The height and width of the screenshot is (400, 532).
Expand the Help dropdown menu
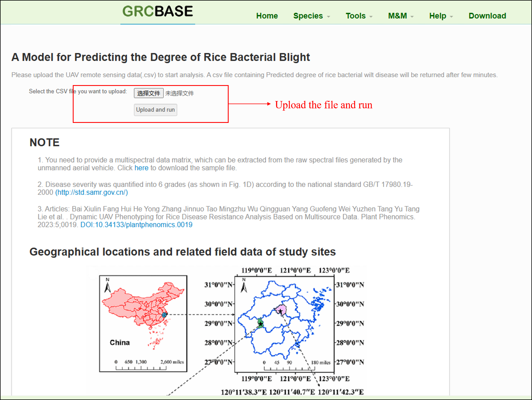tap(441, 16)
